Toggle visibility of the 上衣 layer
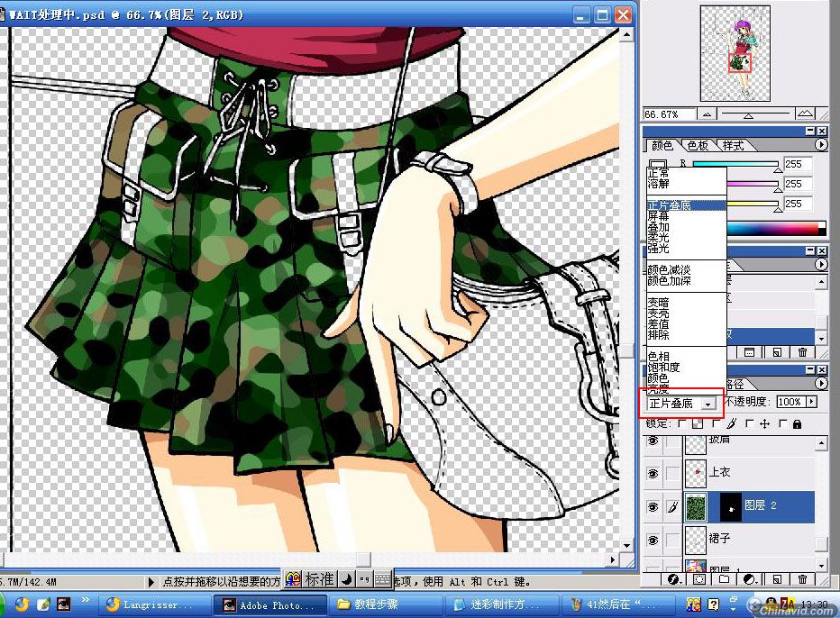840x618 pixels. pyautogui.click(x=653, y=474)
